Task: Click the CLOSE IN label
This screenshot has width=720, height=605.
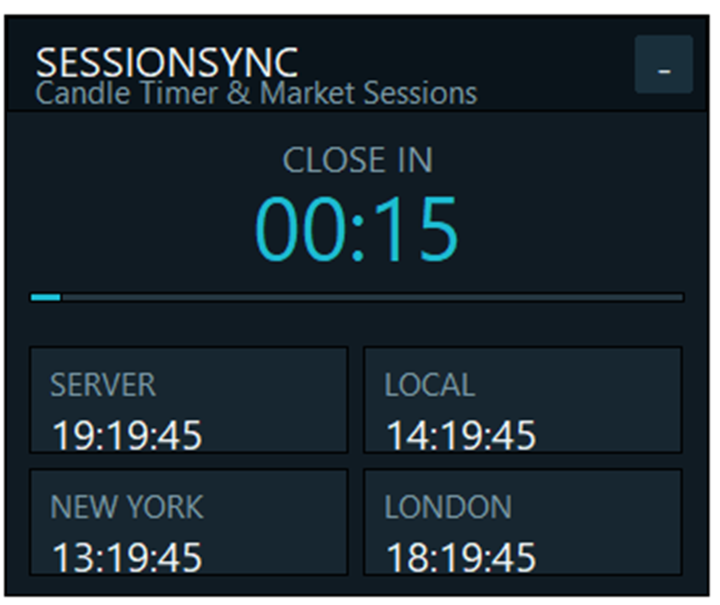Action: click(357, 160)
